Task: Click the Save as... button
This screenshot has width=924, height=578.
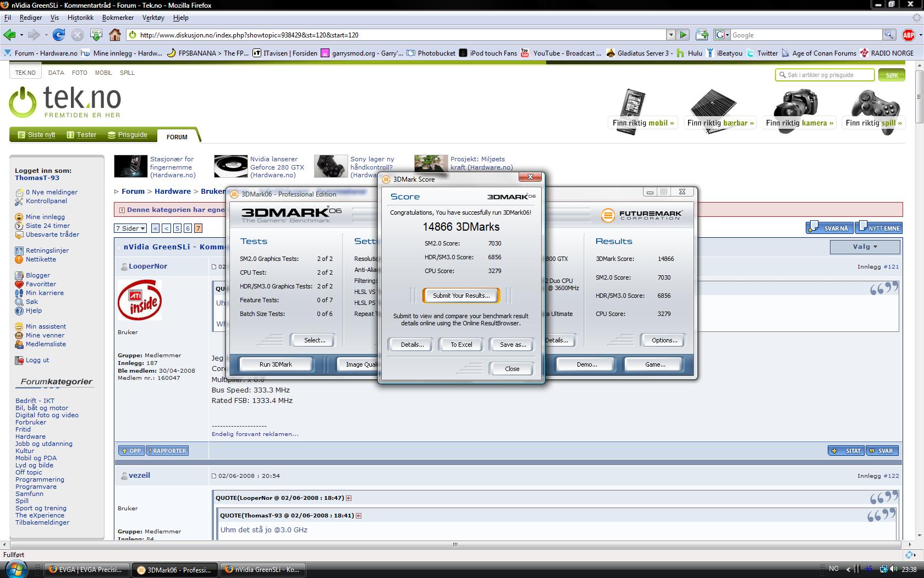Action: (513, 345)
